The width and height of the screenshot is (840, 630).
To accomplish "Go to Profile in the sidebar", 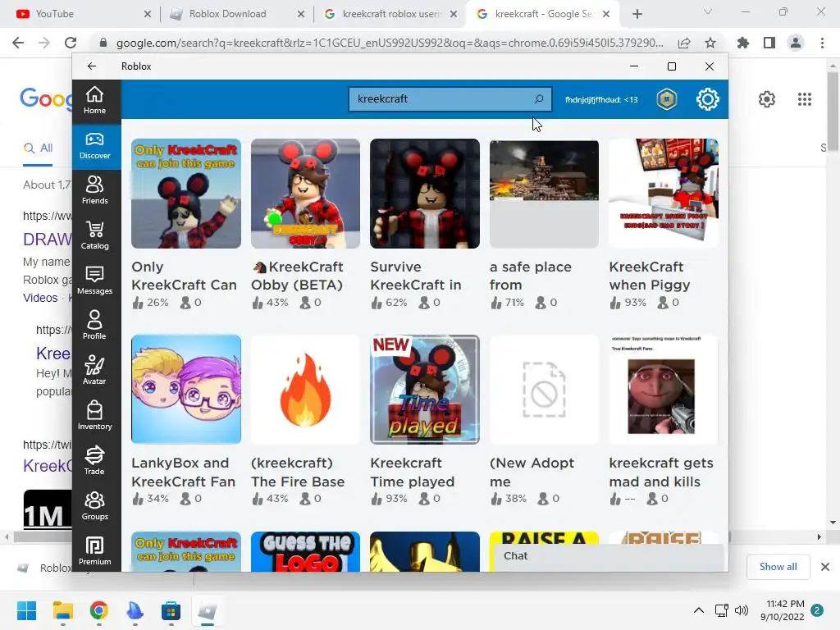I will click(x=95, y=326).
